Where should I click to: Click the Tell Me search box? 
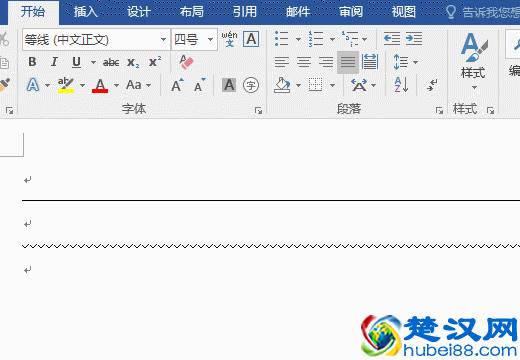483,12
